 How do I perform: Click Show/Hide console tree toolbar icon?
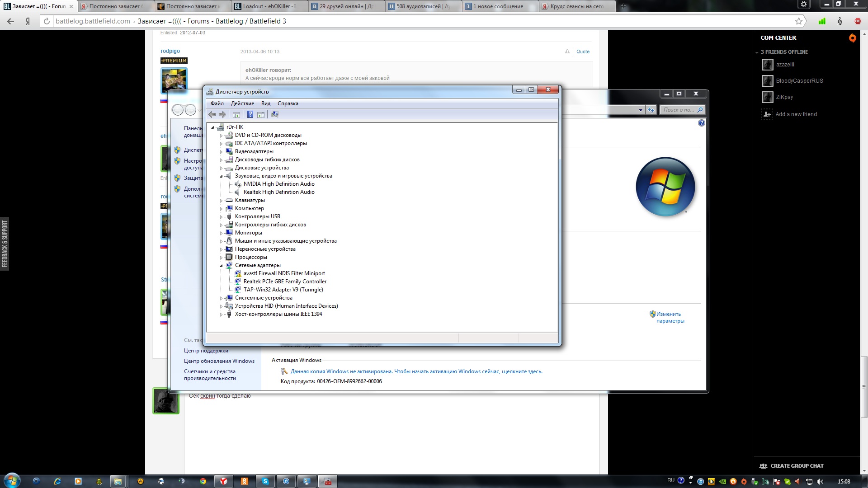[236, 115]
